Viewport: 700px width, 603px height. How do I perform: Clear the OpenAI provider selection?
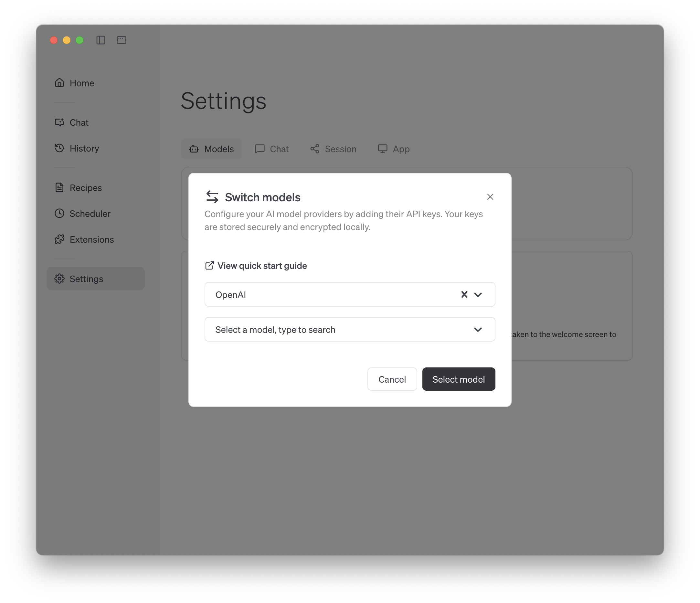[464, 295]
